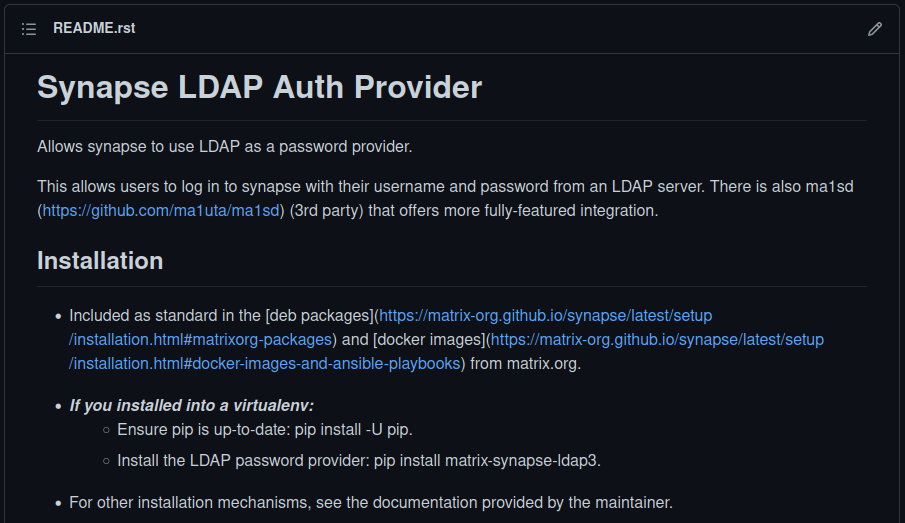Image resolution: width=905 pixels, height=523 pixels.
Task: Click '(3rd party) that offers more fully-featured integration' text
Action: click(x=473, y=211)
